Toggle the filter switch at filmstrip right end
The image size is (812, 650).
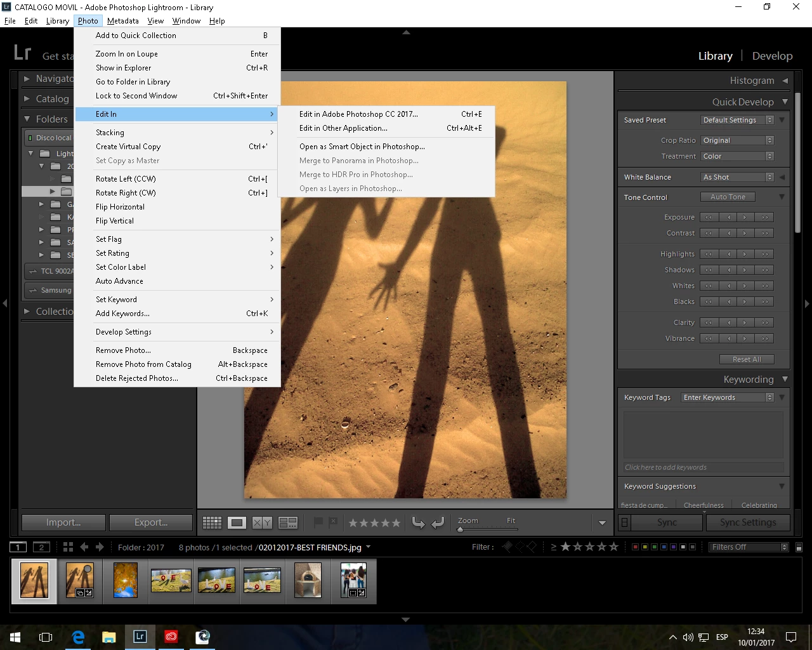799,547
